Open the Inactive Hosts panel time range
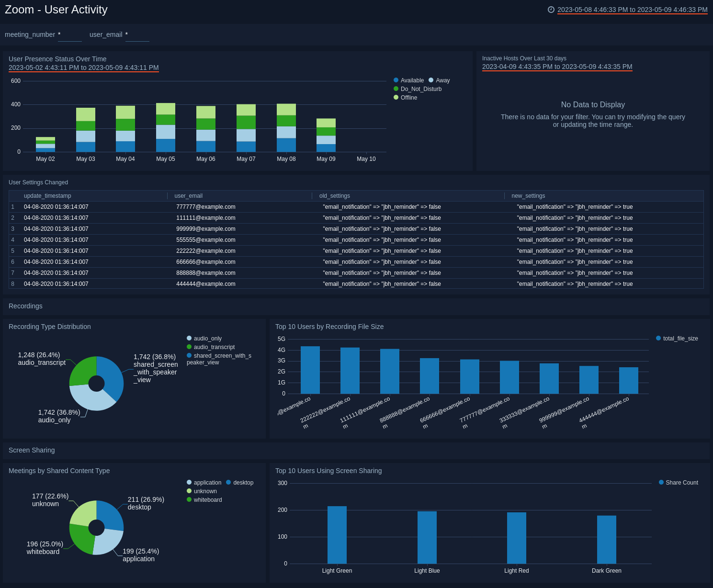The width and height of the screenshot is (713, 588). tap(556, 67)
